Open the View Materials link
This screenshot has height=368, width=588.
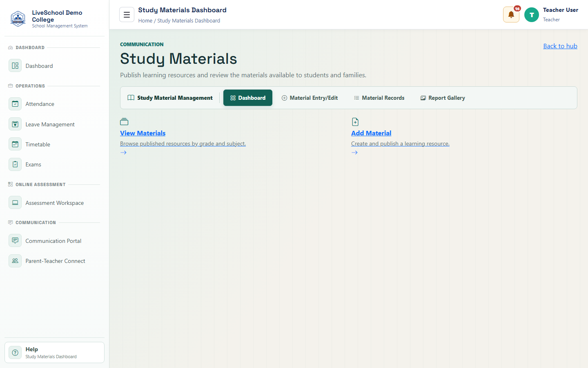[x=143, y=133]
